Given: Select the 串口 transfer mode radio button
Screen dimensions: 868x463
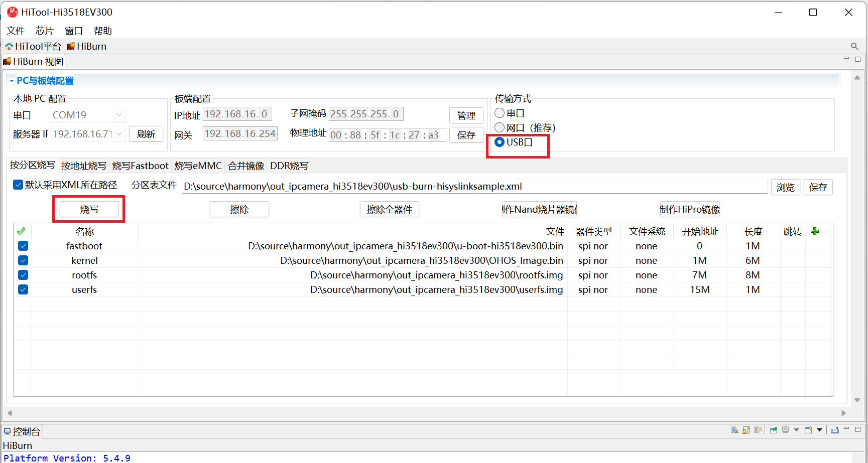Looking at the screenshot, I should point(500,113).
